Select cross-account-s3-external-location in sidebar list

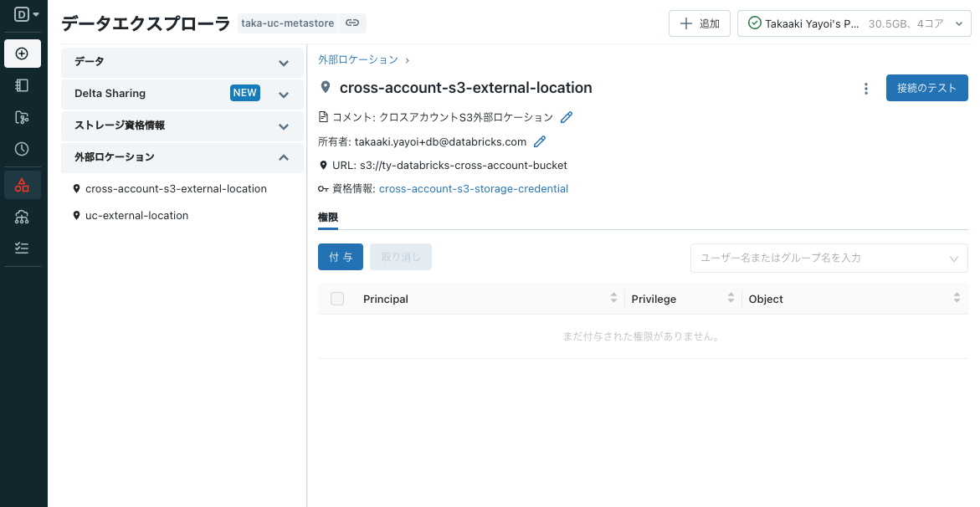coord(176,189)
